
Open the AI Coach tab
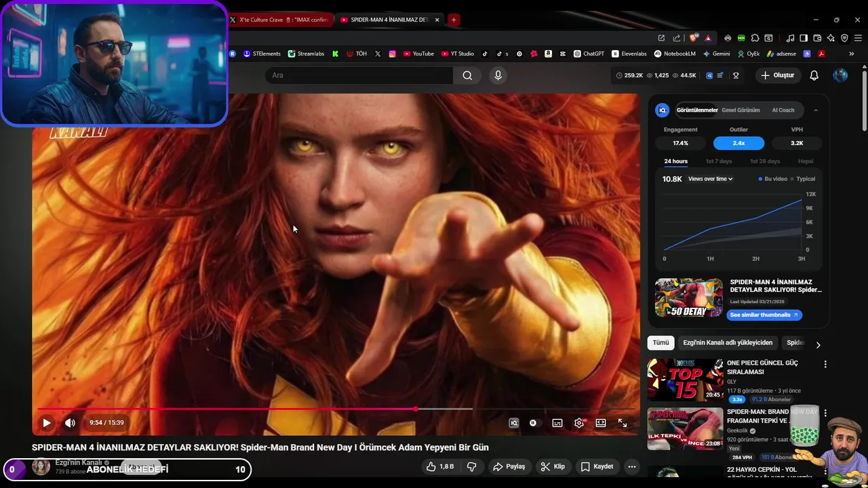click(783, 110)
